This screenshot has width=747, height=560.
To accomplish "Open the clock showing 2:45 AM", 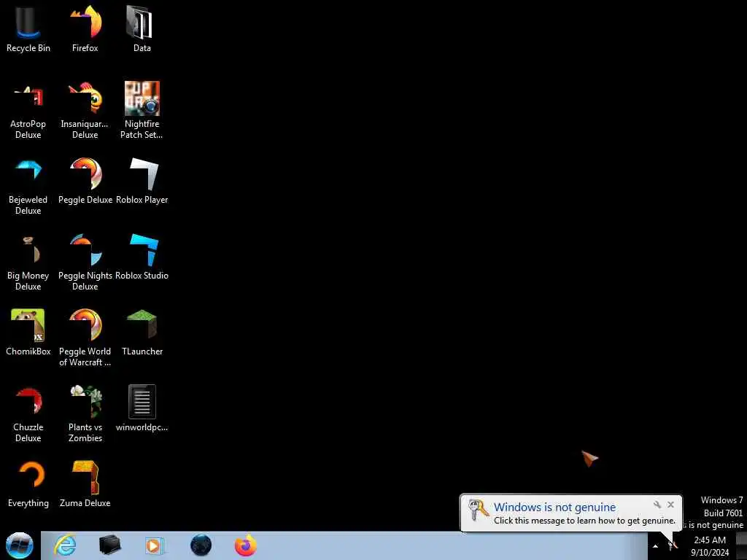I will [x=710, y=546].
